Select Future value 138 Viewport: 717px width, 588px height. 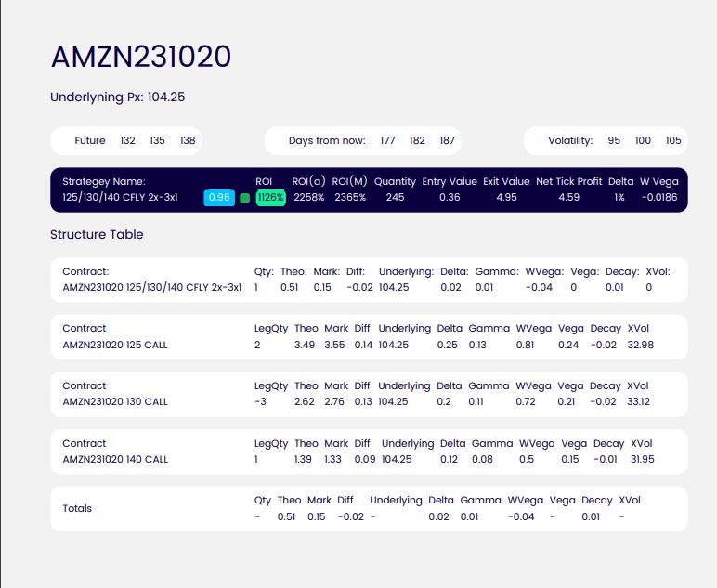[188, 141]
